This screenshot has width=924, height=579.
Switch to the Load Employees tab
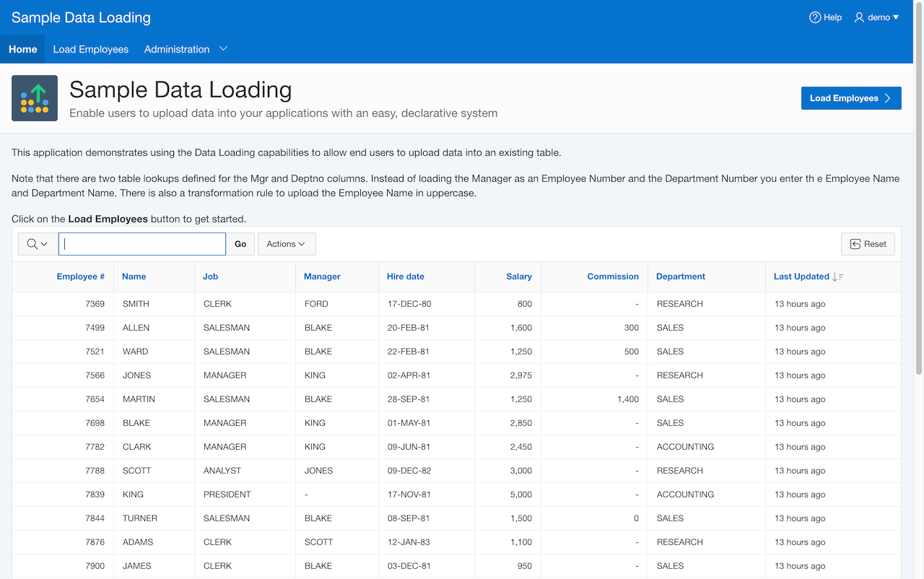click(x=91, y=49)
